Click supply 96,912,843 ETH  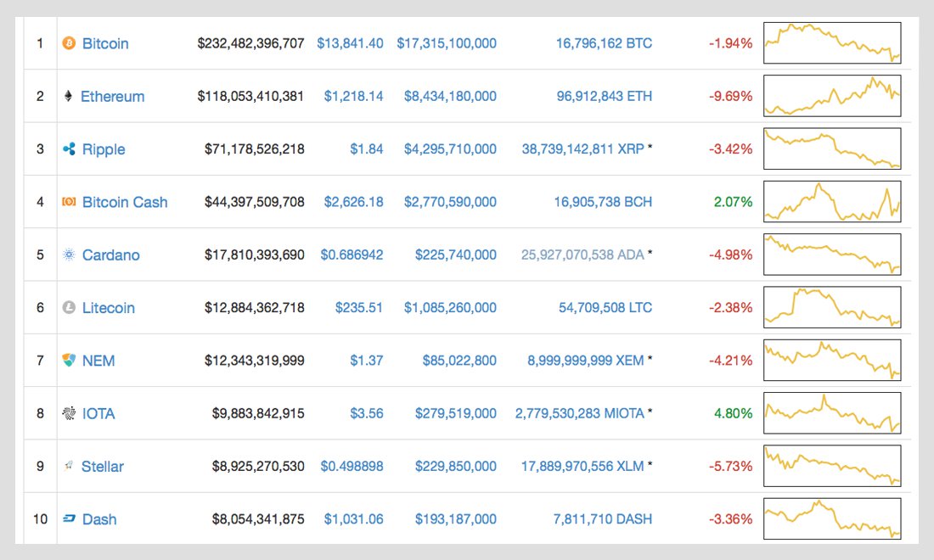tap(604, 97)
